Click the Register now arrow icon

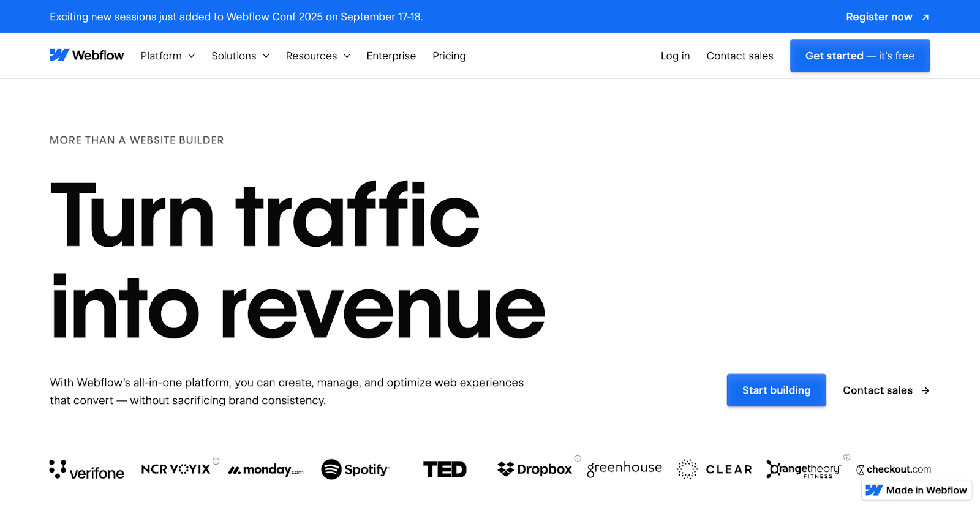click(x=925, y=17)
